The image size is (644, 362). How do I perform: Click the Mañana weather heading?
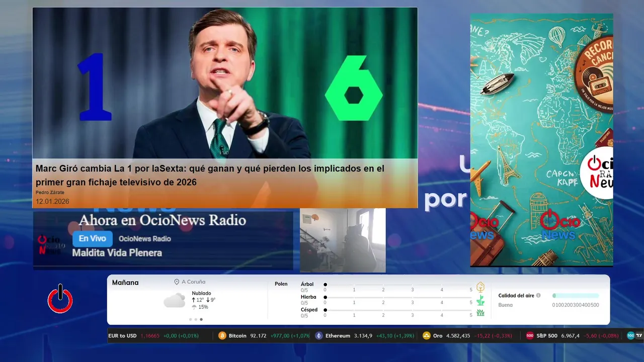point(125,283)
